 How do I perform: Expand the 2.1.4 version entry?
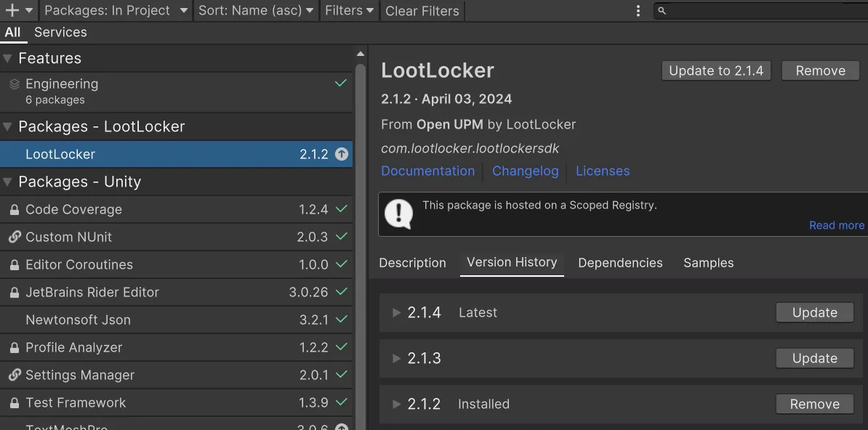tap(396, 312)
